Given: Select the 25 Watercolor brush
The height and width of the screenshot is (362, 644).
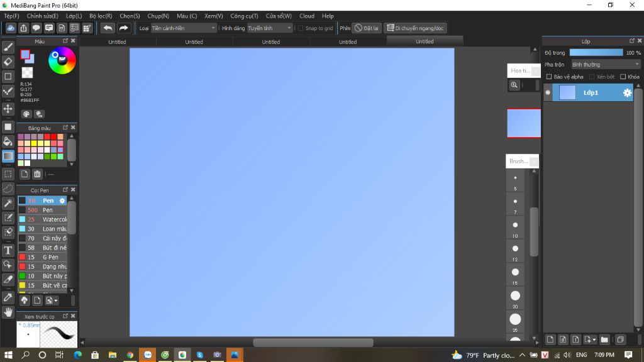Looking at the screenshot, I should (x=42, y=219).
